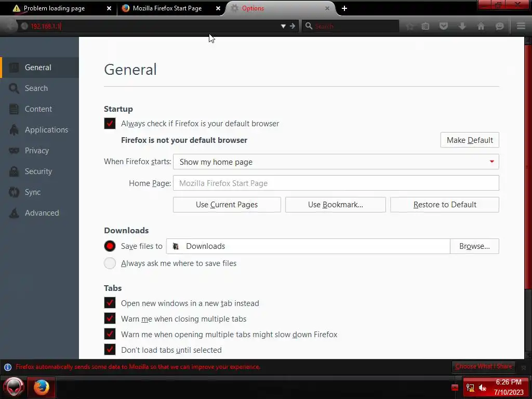The width and height of the screenshot is (532, 399).
Task: Click the network tray icon
Action: [470, 388]
